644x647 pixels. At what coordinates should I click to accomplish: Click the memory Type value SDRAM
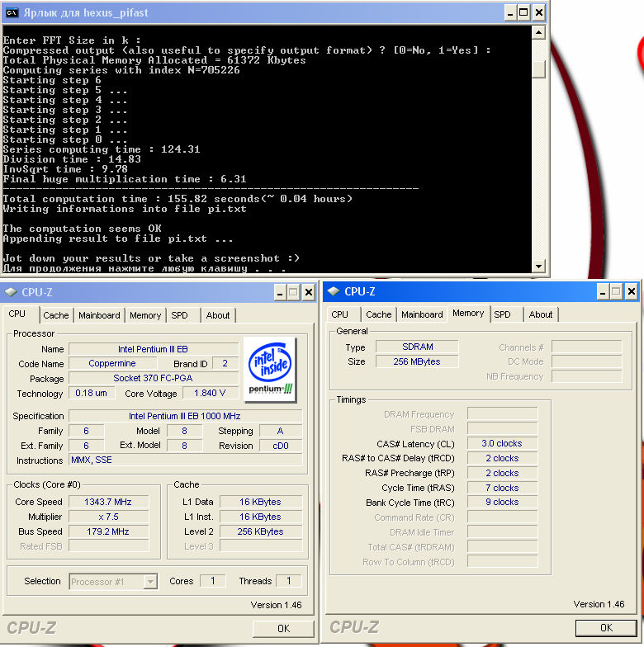418,347
